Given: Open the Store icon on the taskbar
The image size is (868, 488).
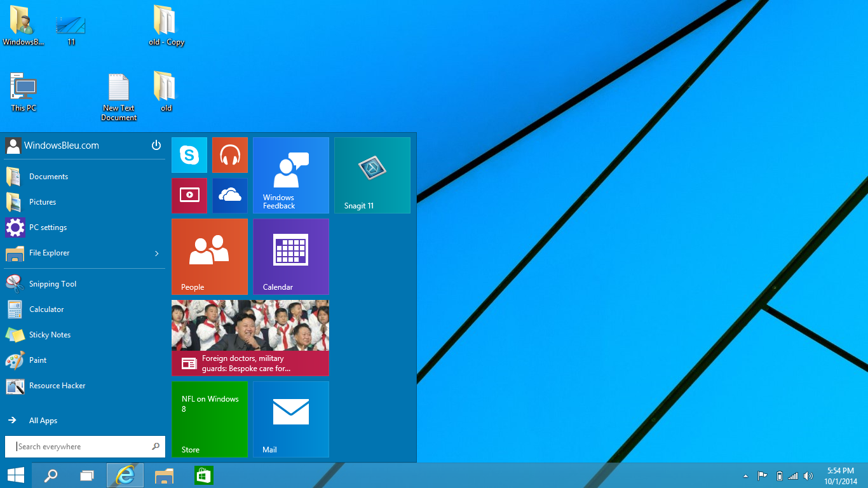Looking at the screenshot, I should click(203, 475).
